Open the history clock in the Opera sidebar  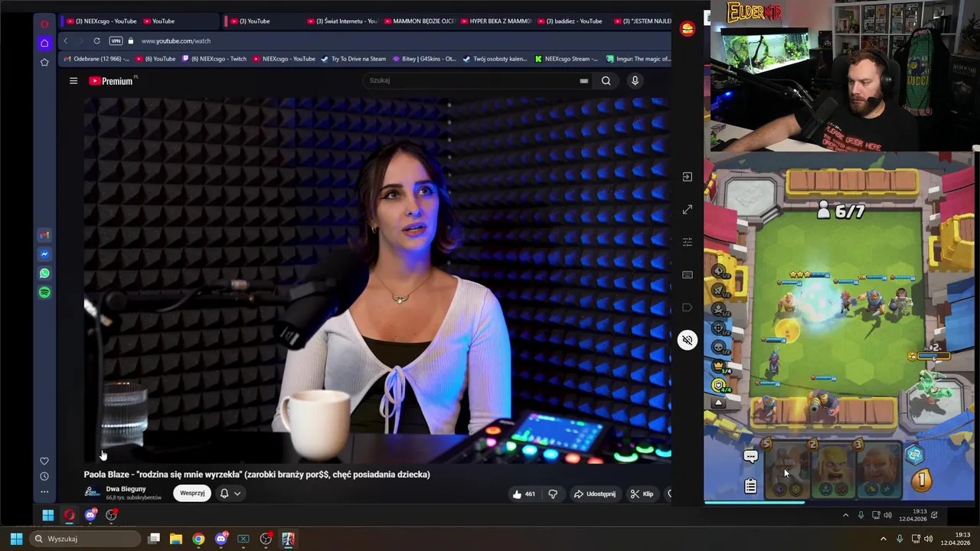(44, 476)
